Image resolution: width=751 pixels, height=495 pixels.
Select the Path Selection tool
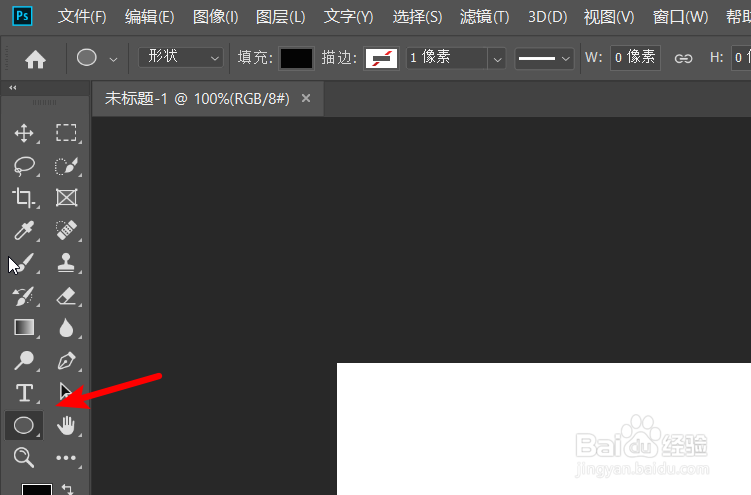[x=66, y=392]
